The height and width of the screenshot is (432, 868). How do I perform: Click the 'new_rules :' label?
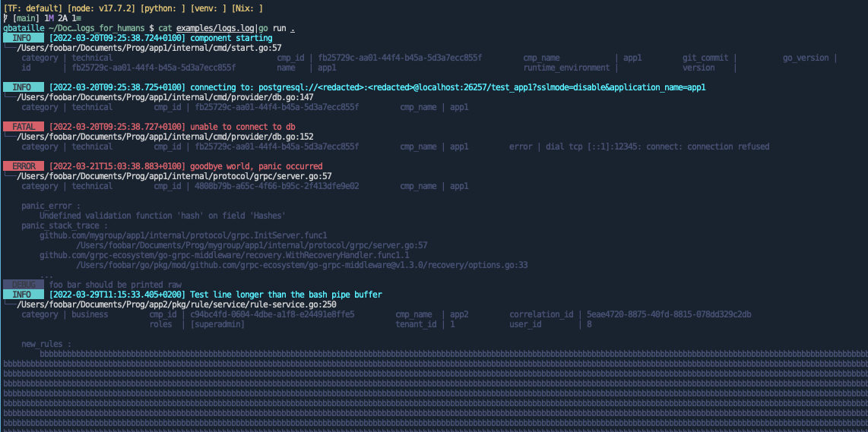pyautogui.click(x=46, y=344)
